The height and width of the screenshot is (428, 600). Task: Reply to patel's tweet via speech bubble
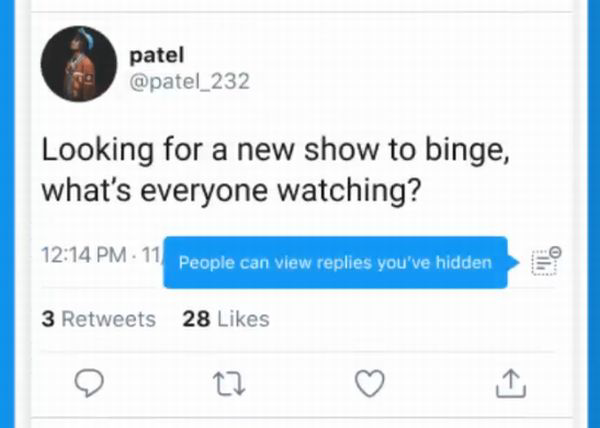tap(91, 382)
